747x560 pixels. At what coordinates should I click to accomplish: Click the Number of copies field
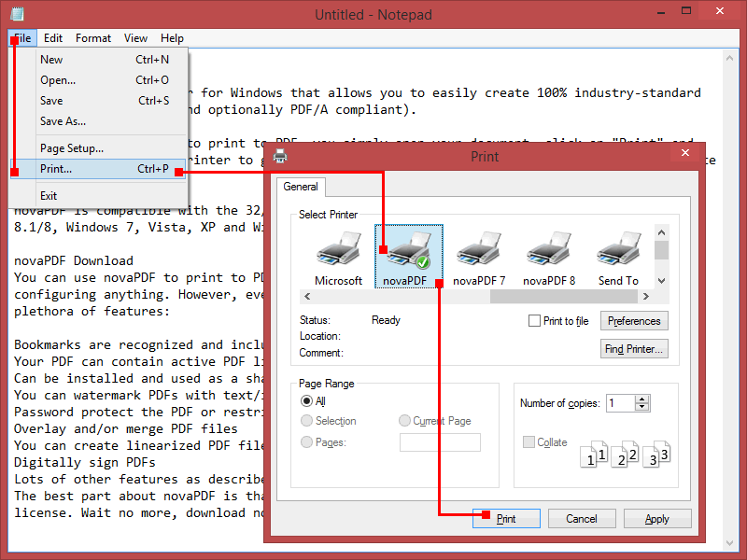click(620, 403)
